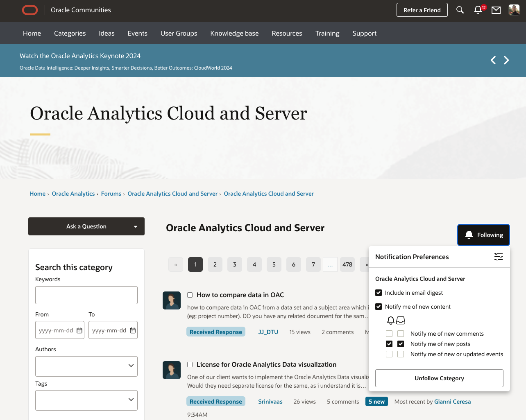Viewport: 526px width, 420px height.
Task: Open the Tags dropdown
Action: tap(86, 400)
